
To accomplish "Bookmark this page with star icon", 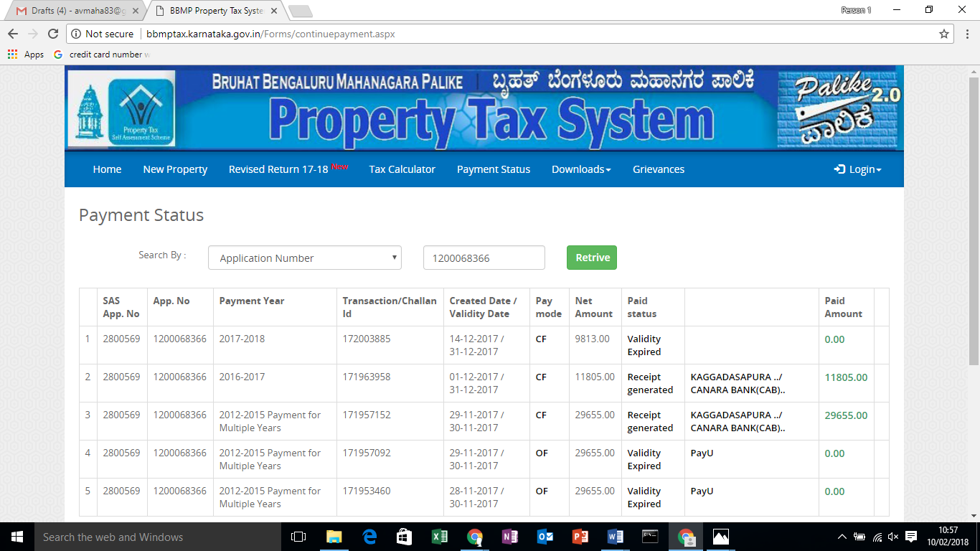I will coord(944,34).
